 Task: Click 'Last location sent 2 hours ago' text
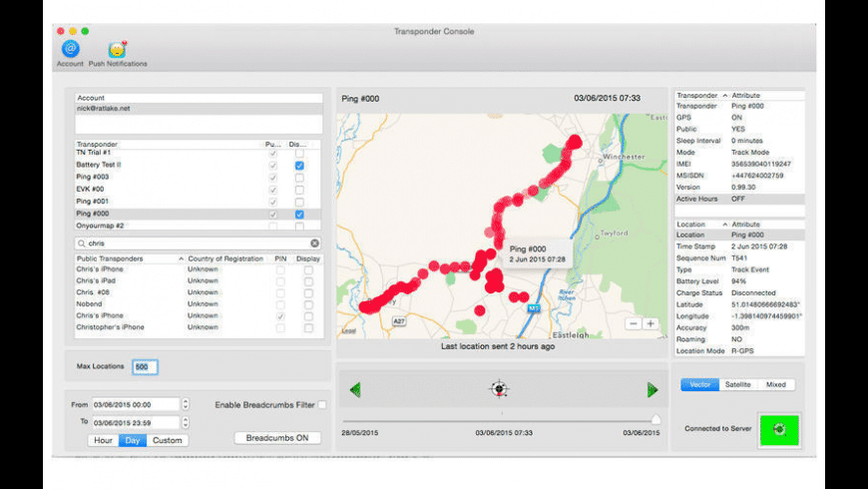498,346
